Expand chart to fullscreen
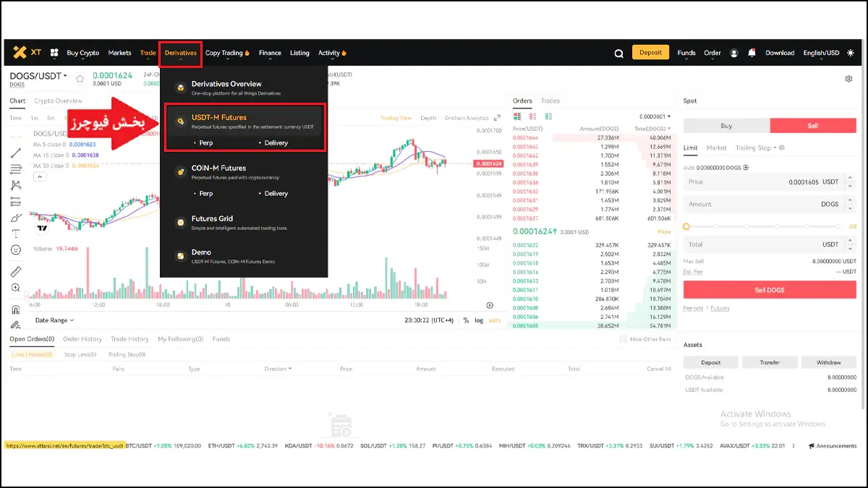Image resolution: width=868 pixels, height=488 pixels. [x=497, y=118]
